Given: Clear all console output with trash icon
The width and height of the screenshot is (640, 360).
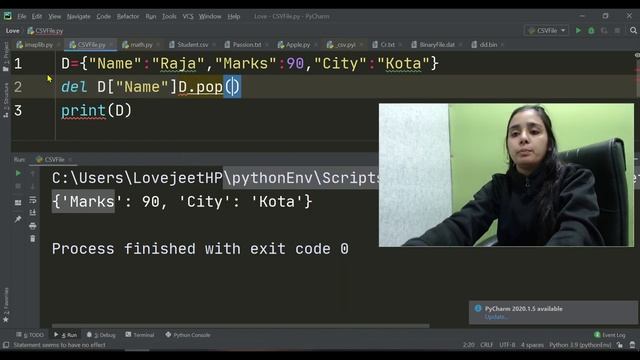Looking at the screenshot, I should coord(33,239).
